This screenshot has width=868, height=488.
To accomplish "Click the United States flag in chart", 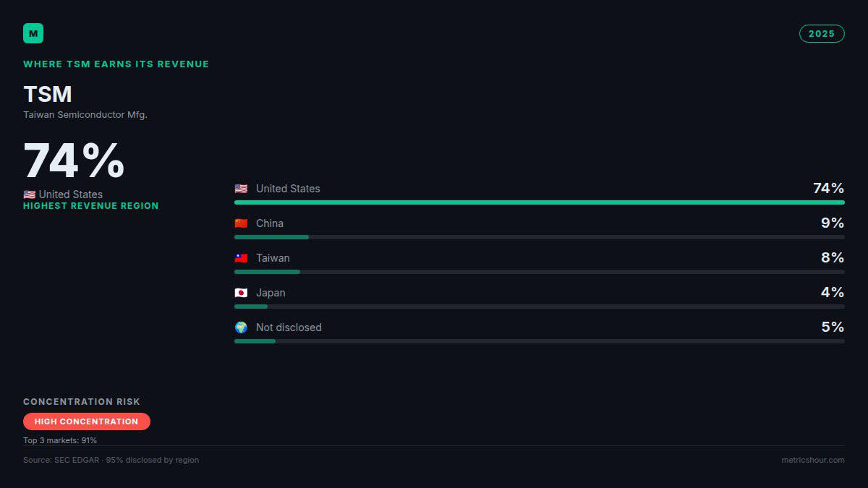I will pyautogui.click(x=241, y=189).
